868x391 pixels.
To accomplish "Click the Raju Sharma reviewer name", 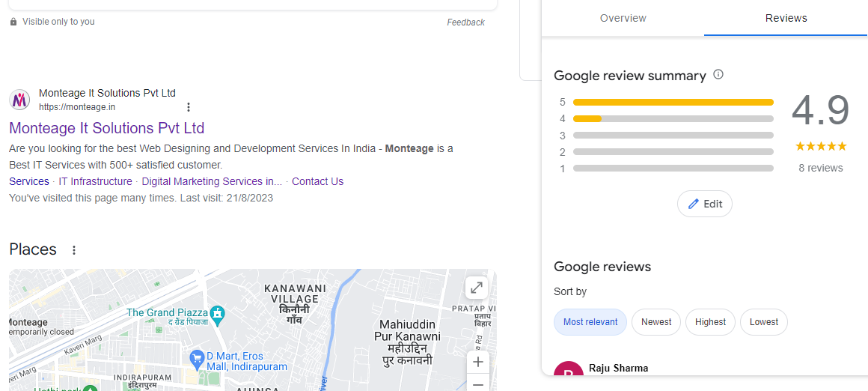I will [x=618, y=368].
